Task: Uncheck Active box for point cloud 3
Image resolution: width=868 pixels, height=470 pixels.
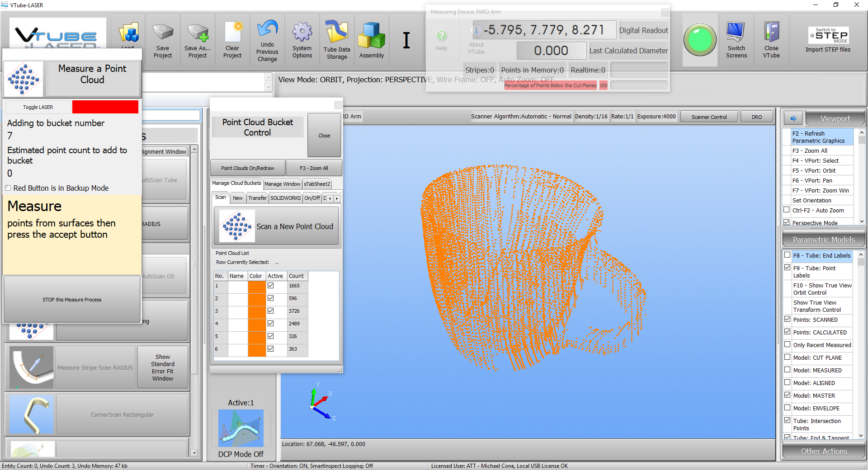Action: point(270,311)
